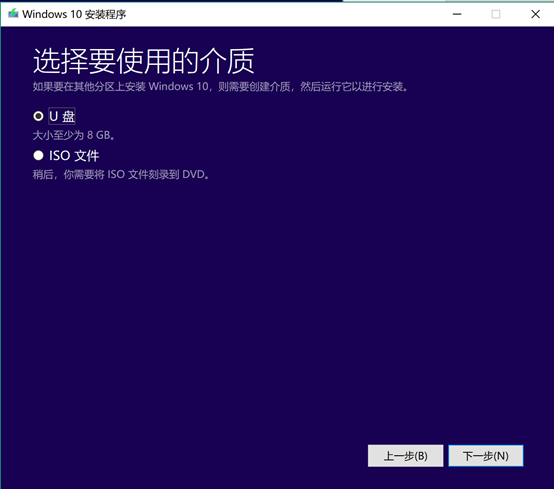Click the text 稍后，你需要将 ISO 文件刻录到 DVD。

(121, 175)
